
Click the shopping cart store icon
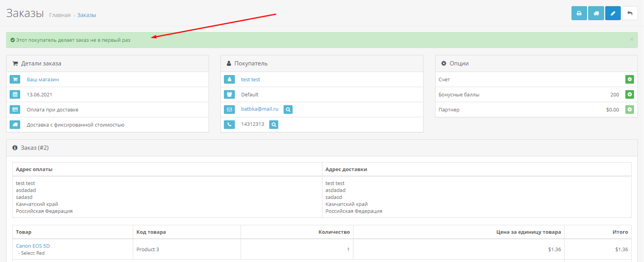(15, 80)
